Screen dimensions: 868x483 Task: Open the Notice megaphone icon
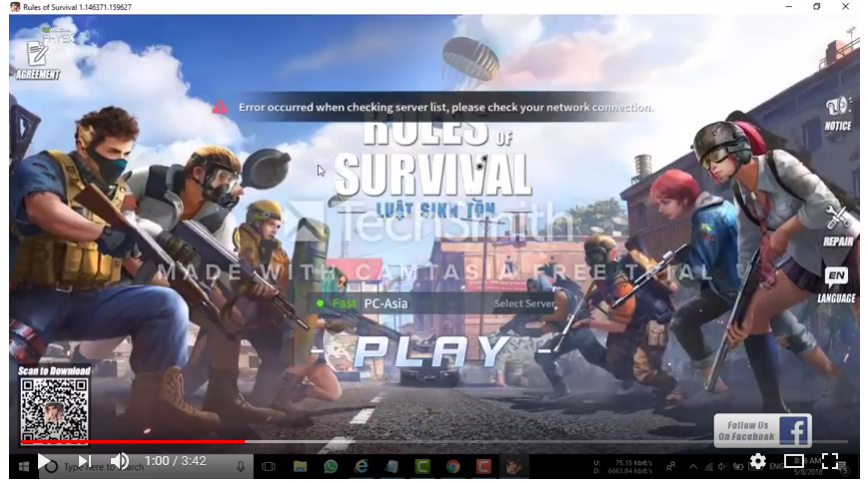[x=838, y=114]
